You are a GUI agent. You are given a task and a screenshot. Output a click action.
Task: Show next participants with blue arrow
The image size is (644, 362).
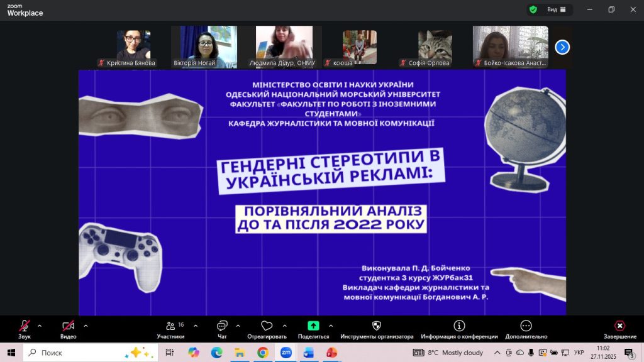point(562,47)
